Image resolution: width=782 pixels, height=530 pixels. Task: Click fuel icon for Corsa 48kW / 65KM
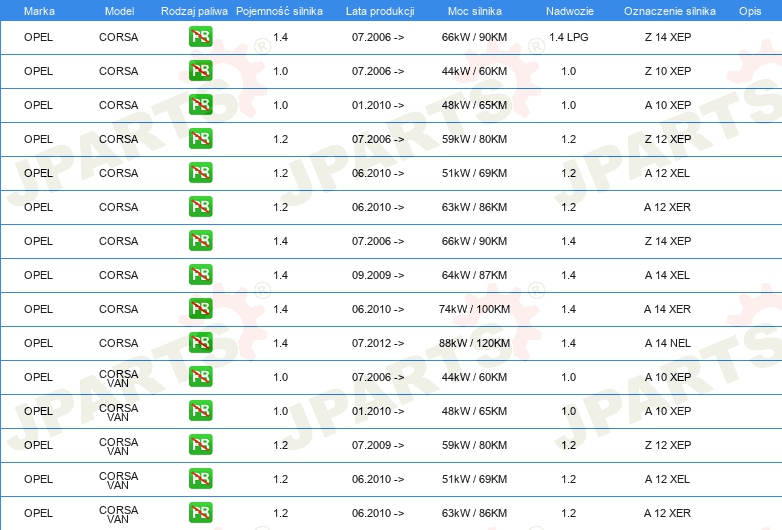tap(201, 105)
